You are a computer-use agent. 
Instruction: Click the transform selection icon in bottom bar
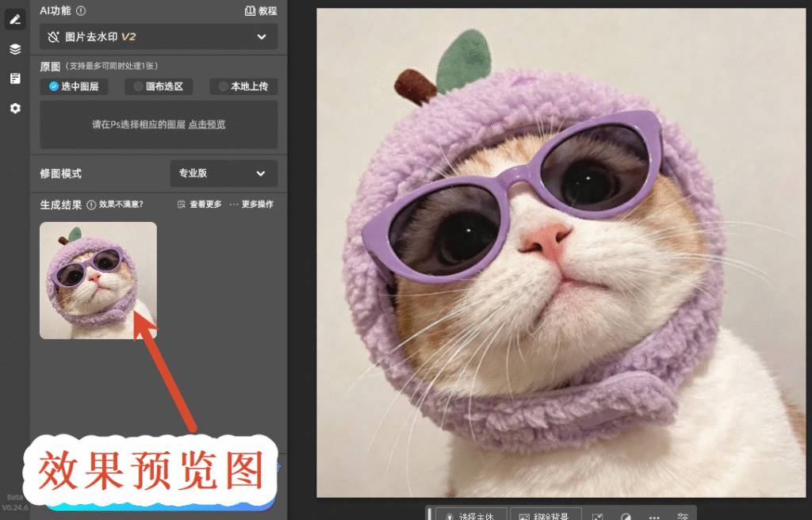tap(598, 517)
